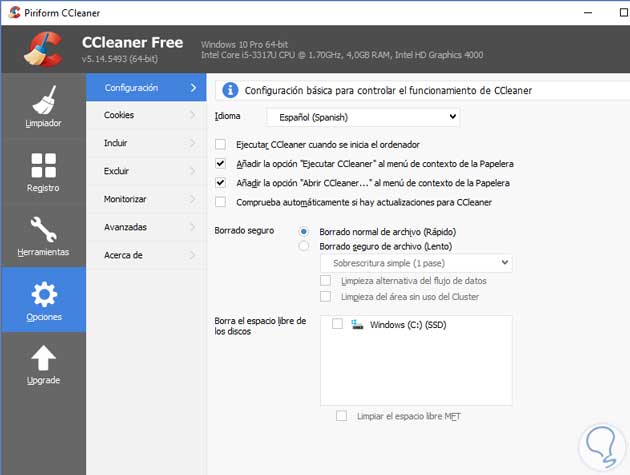The height and width of the screenshot is (475, 630).
Task: Switch to the Avanzadas tab
Action: pyautogui.click(x=146, y=227)
